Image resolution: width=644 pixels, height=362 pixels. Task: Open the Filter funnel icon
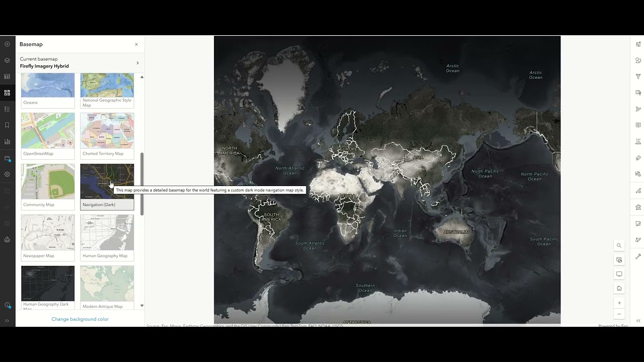pos(638,76)
